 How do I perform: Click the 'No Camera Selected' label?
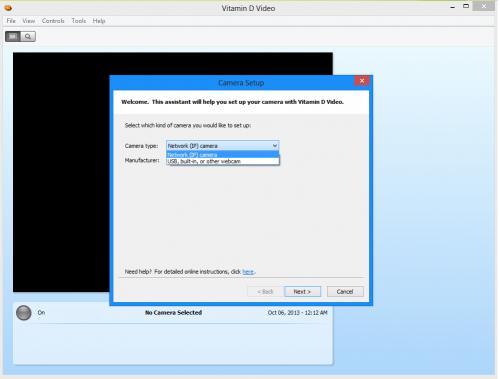pos(173,313)
